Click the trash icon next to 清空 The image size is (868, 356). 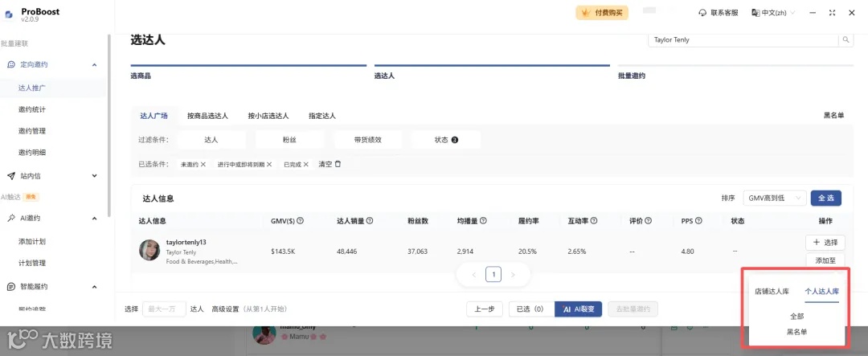pos(338,164)
